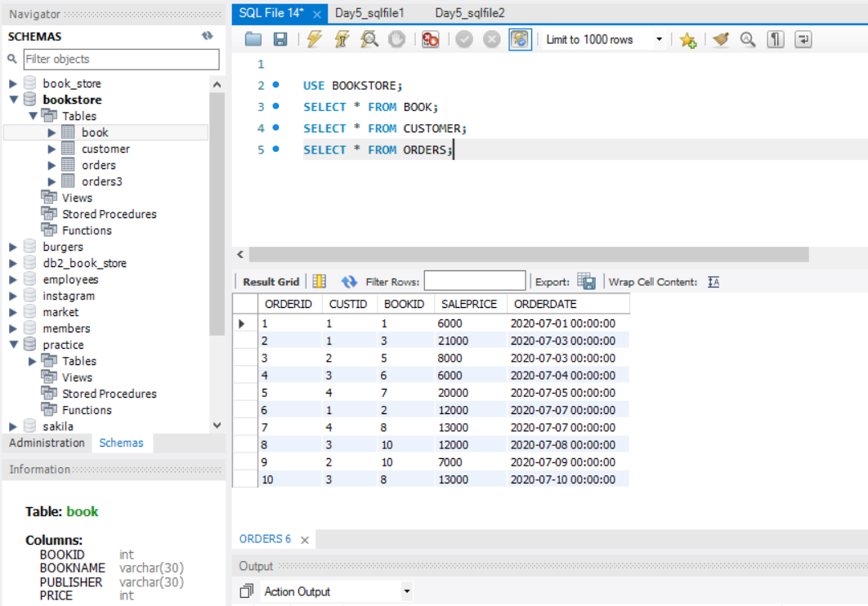
Task: Open the form editor icon beside Result Grid
Action: coord(320,282)
